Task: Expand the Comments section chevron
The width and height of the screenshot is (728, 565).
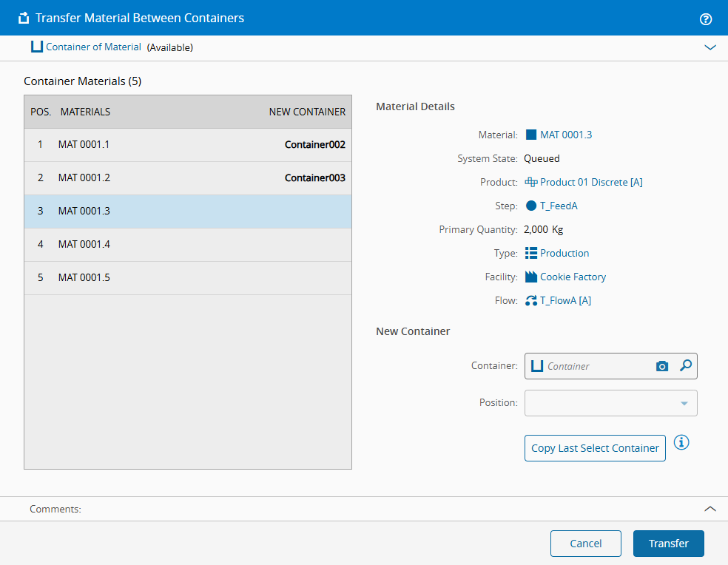Action: (x=710, y=509)
